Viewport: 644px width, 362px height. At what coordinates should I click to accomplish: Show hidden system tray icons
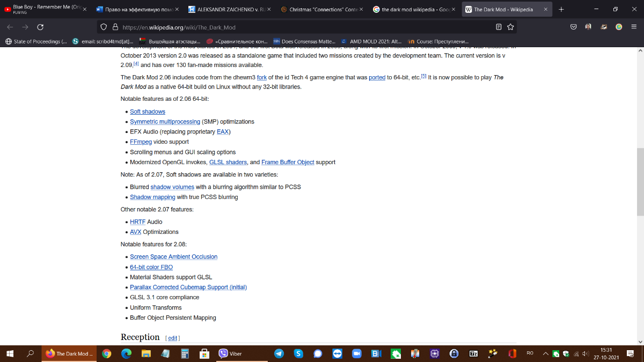tap(546, 354)
